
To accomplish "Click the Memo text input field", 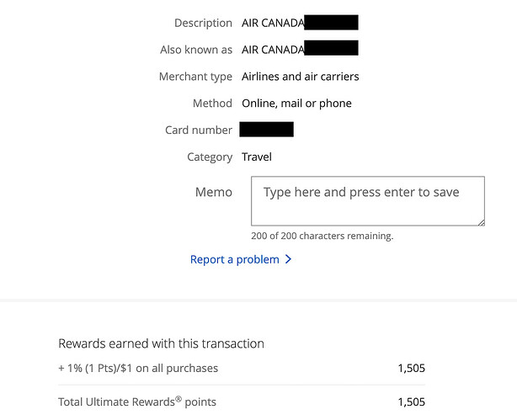I will coord(367,200).
